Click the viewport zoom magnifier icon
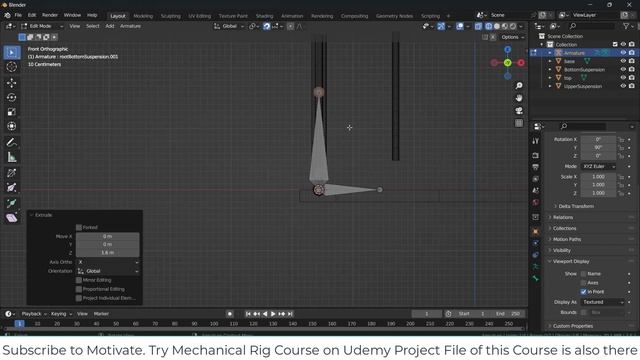 tap(519, 86)
